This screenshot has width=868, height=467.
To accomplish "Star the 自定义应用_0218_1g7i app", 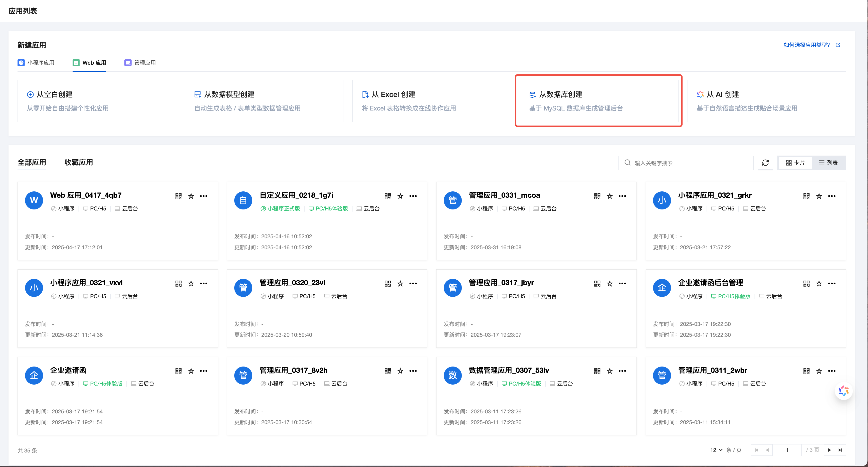I will 400,196.
